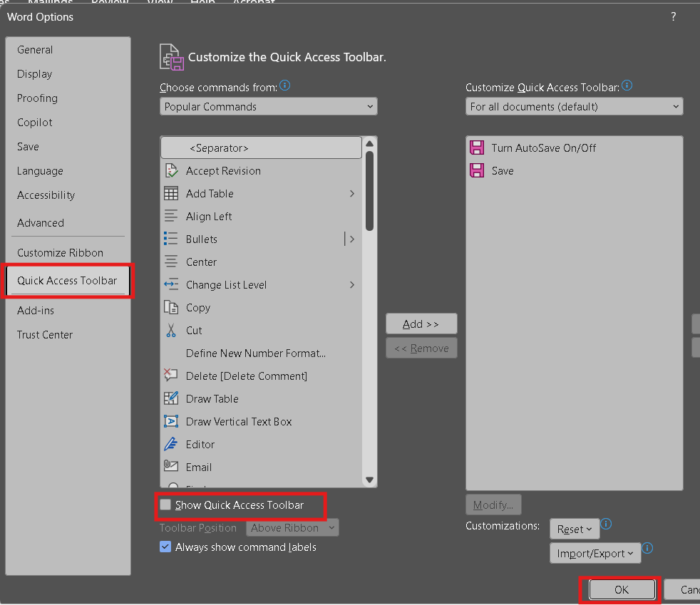
Task: Click the Delete Comment icon
Action: coord(171,376)
